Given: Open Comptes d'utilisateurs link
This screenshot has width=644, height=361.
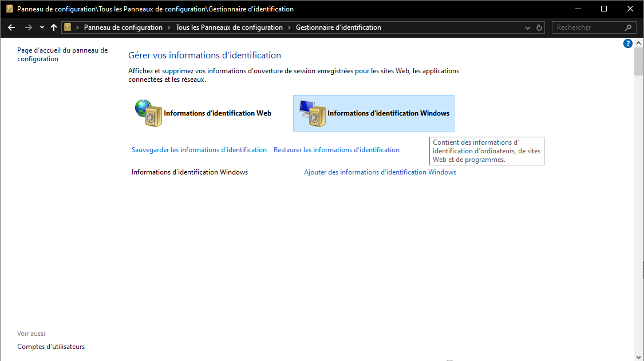Looking at the screenshot, I should (51, 347).
